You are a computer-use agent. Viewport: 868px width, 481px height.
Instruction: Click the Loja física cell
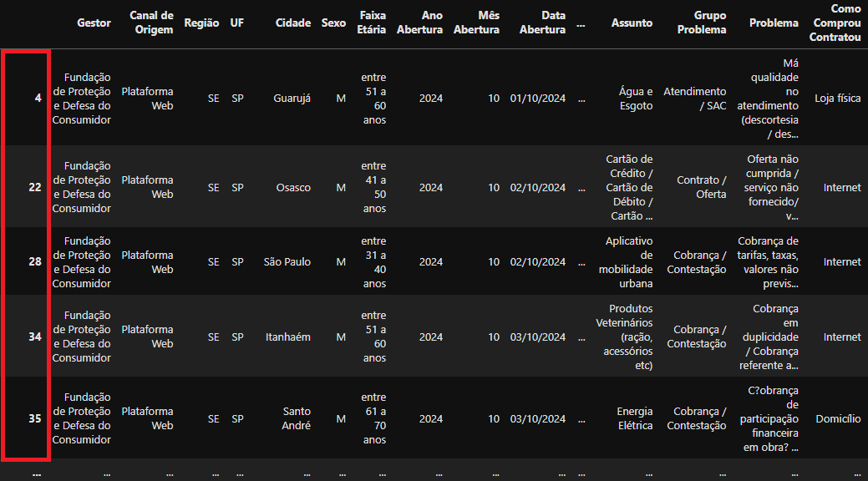coord(838,98)
